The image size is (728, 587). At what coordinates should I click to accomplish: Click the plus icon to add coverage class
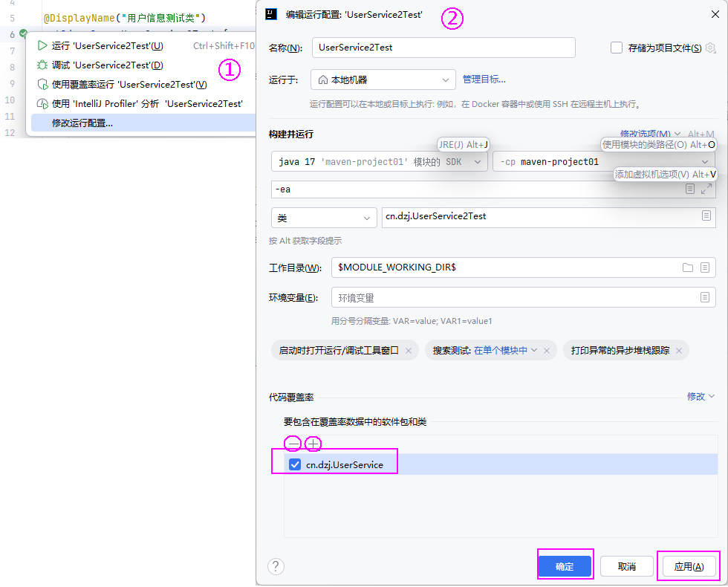click(x=313, y=444)
